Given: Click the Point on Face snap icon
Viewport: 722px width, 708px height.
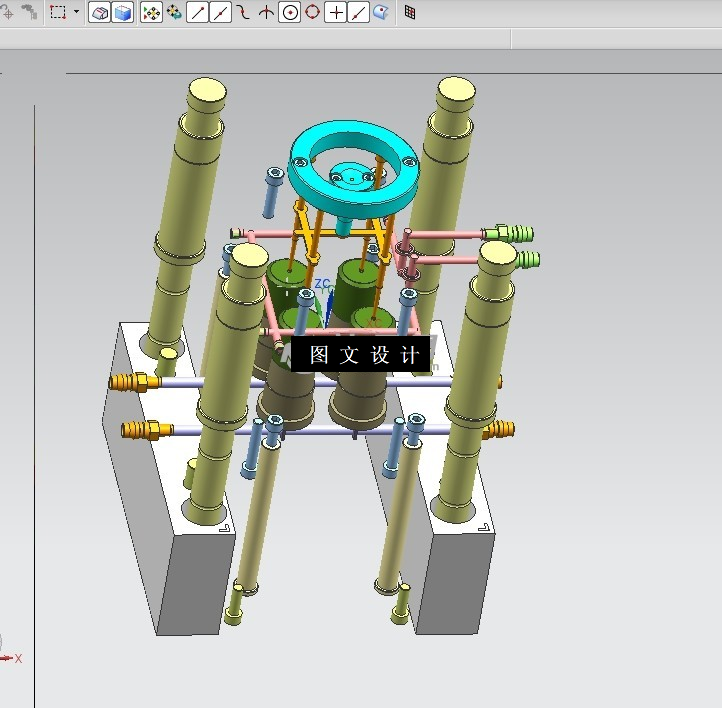Looking at the screenshot, I should pos(381,13).
